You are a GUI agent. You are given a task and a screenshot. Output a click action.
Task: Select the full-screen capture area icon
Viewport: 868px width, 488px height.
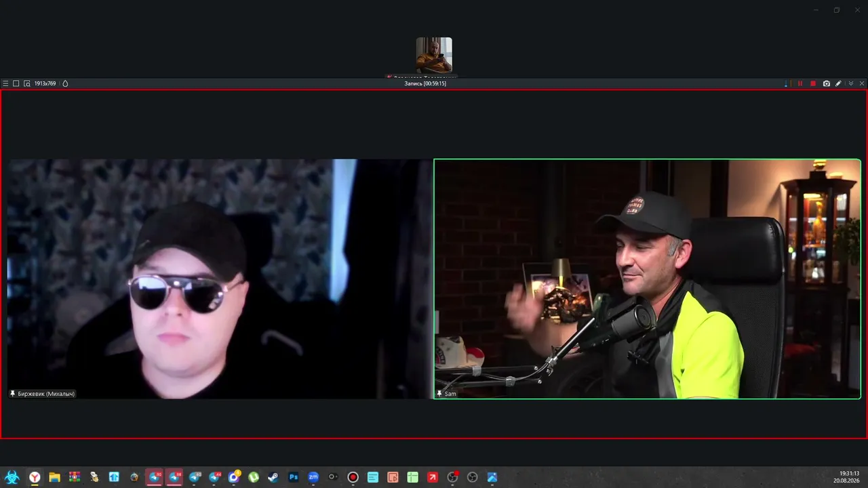(16, 83)
